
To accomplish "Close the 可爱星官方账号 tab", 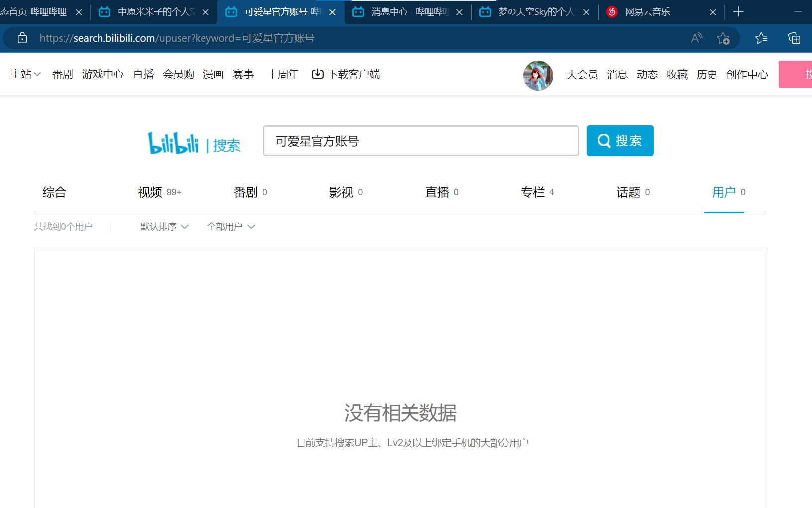I will coord(333,12).
